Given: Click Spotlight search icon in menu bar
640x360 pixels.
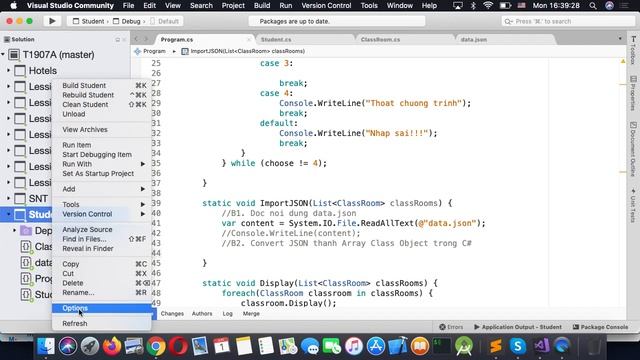Looking at the screenshot, I should tap(593, 6).
